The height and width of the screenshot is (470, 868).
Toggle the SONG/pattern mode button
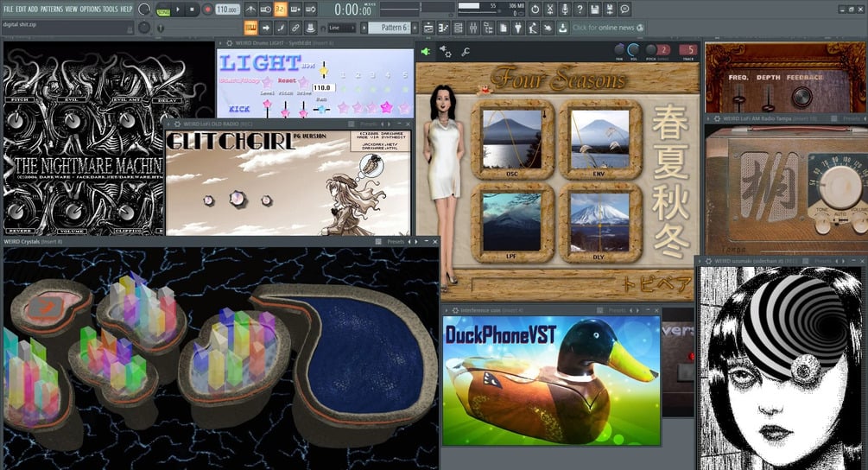[x=163, y=10]
